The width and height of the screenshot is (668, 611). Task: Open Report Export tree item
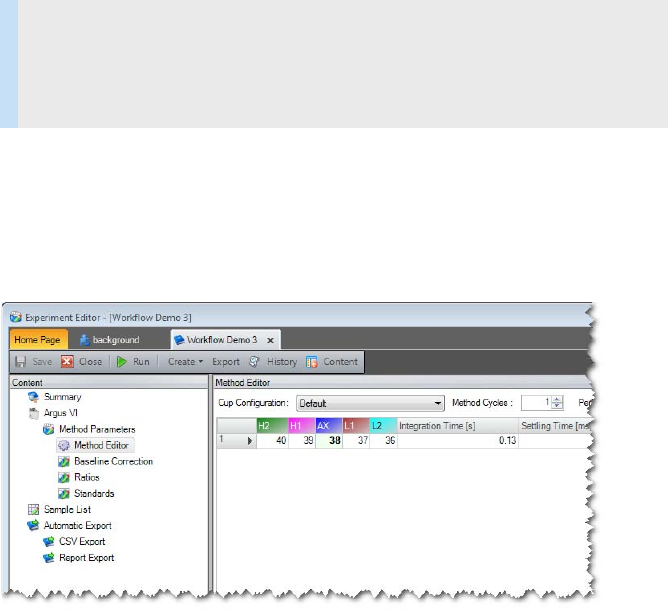[86, 558]
